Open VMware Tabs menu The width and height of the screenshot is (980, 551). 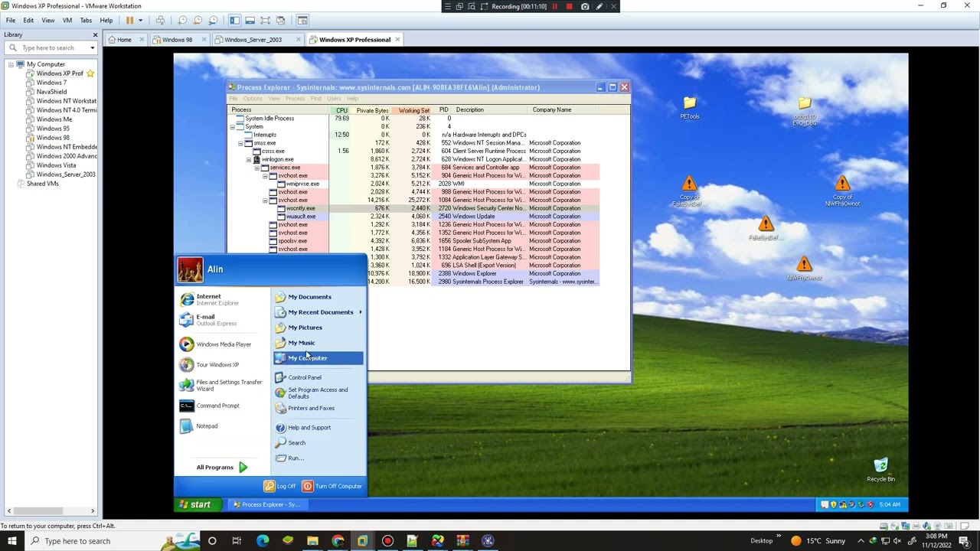pos(86,21)
